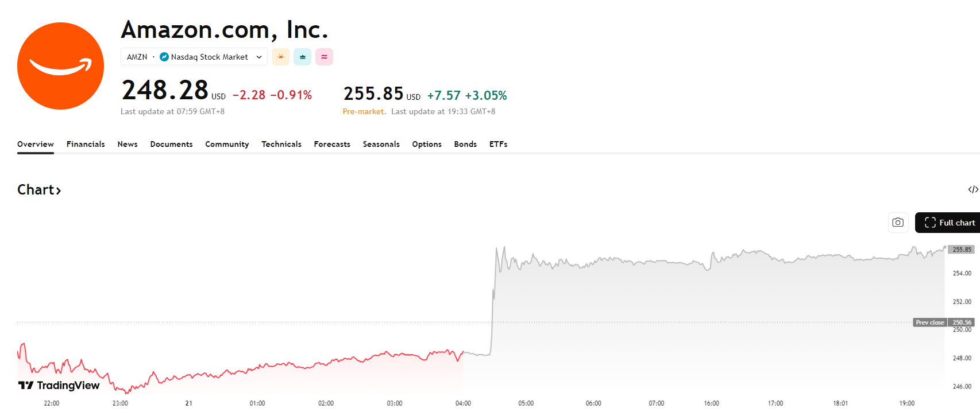Click the 255.85 current price marker
Viewport: 980px width, 416px height.
coord(962,250)
